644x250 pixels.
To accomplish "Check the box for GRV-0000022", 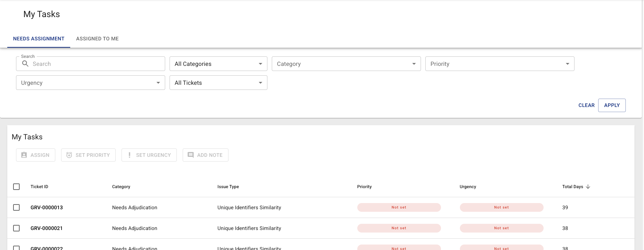I will [16, 248].
